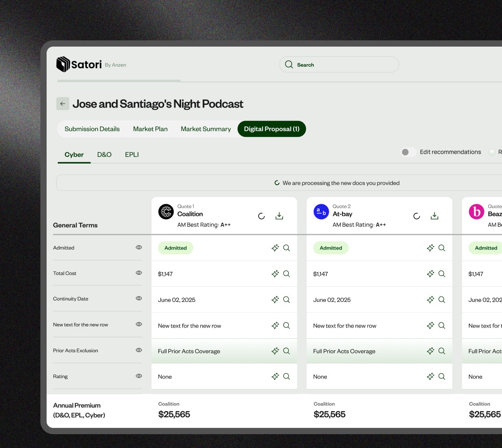Toggle visibility of Prior Acts Exclusion row
This screenshot has height=448, width=502.
pyautogui.click(x=138, y=350)
